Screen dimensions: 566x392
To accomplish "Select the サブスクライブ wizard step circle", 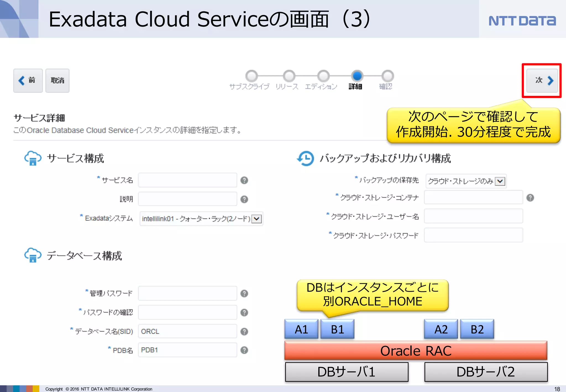I will (251, 76).
